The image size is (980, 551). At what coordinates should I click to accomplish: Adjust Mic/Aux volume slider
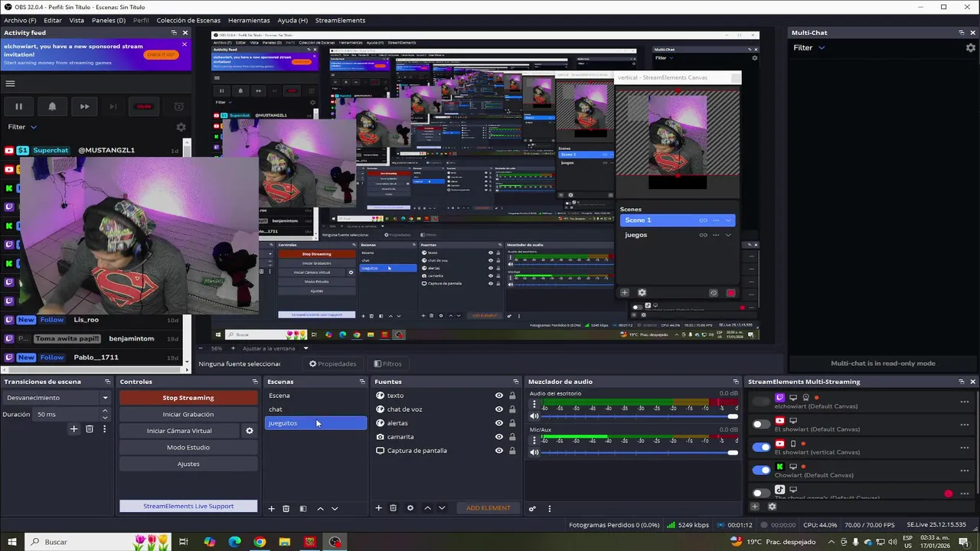pyautogui.click(x=639, y=452)
